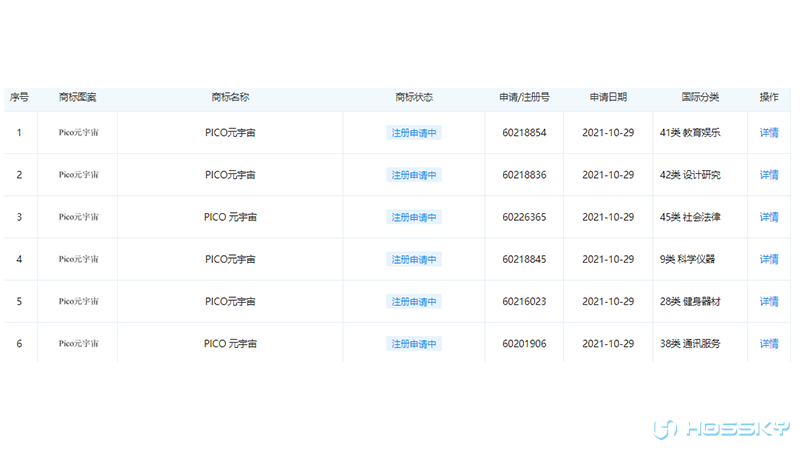Click serial number 5 in first column
This screenshot has width=800, height=450.
(x=19, y=302)
